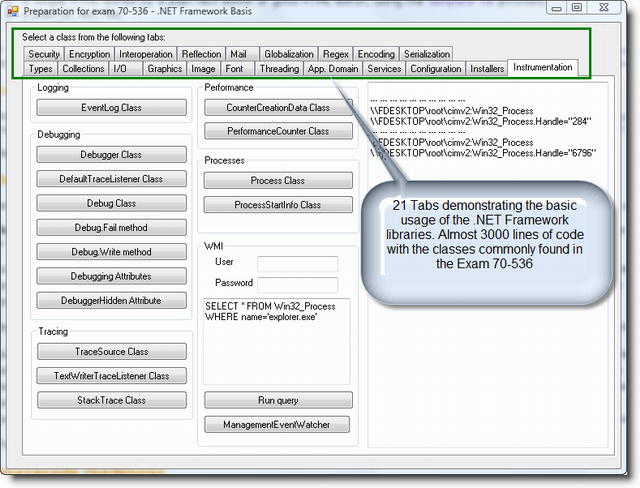Close the exam preparation window
Screen dimensions: 640x488
[x=604, y=8]
